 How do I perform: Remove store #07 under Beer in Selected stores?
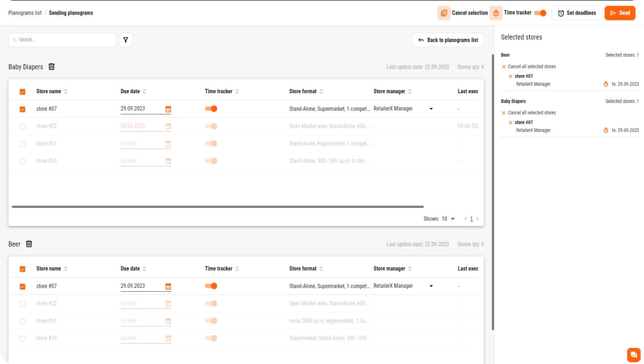click(511, 76)
